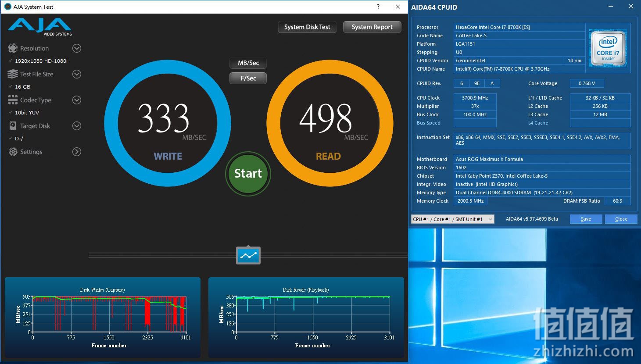Select the F/Sec unit toggle
The image size is (641, 364).
click(x=248, y=78)
